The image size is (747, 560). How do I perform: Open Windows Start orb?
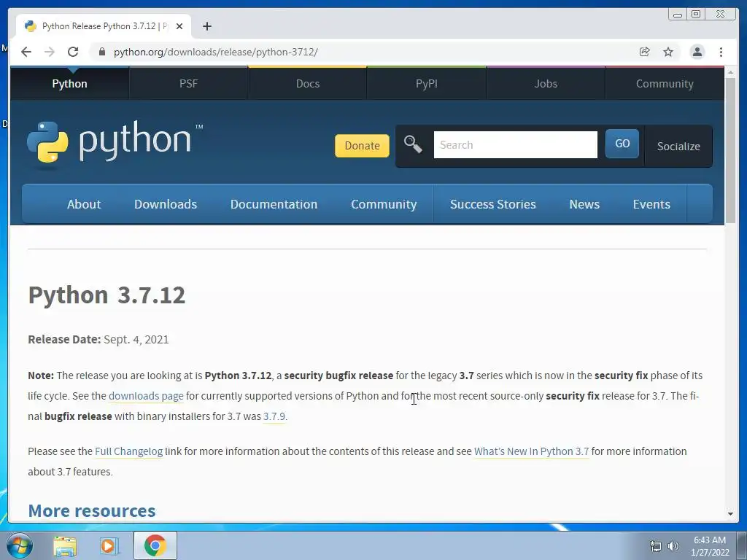tap(20, 545)
